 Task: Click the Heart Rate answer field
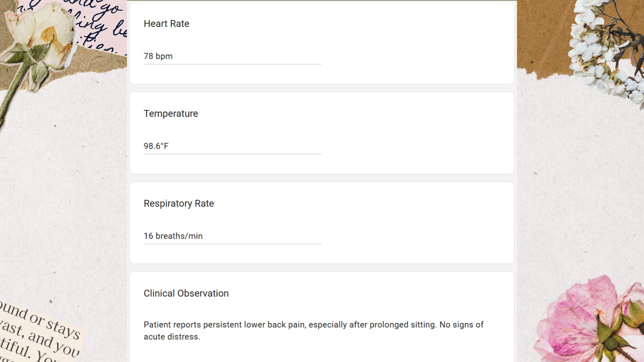point(232,56)
